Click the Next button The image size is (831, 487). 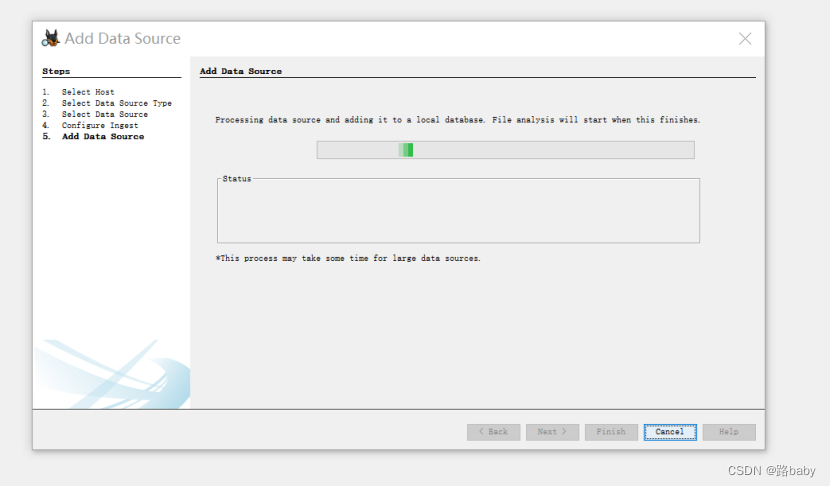(552, 432)
